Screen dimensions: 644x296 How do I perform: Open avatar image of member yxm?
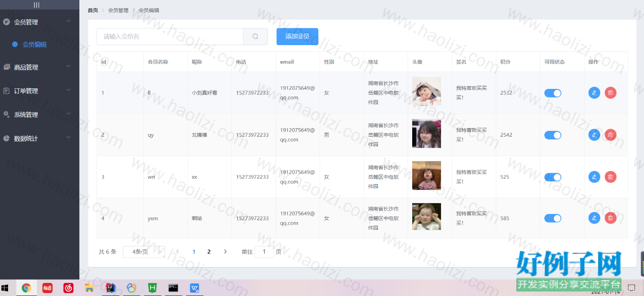click(427, 217)
